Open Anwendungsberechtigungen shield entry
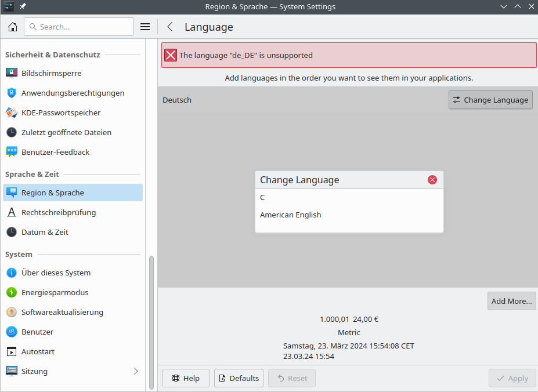The image size is (538, 392). coord(73,93)
